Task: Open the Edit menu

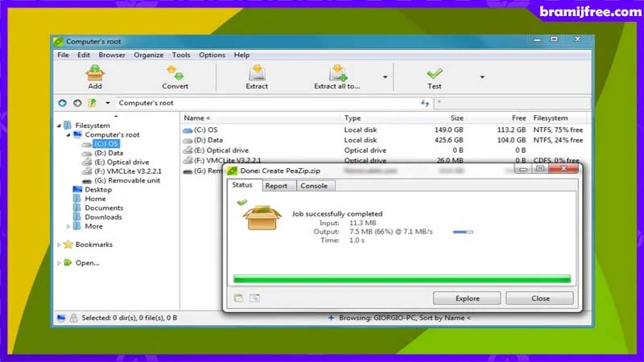Action: [84, 55]
